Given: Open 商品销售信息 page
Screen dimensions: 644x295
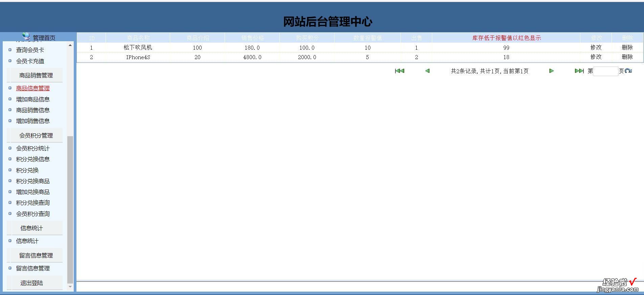Looking at the screenshot, I should 33,110.
